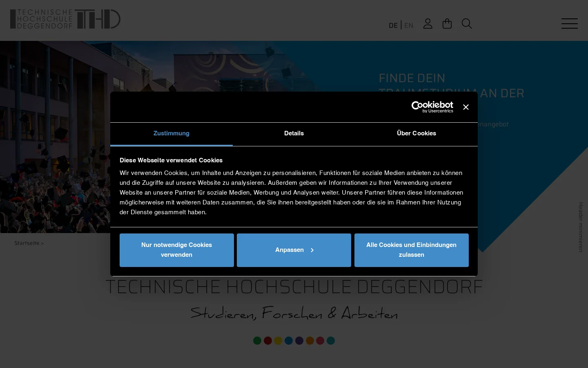Open the Über Cookies tab
Screen dimensions: 588x368
tap(416, 134)
